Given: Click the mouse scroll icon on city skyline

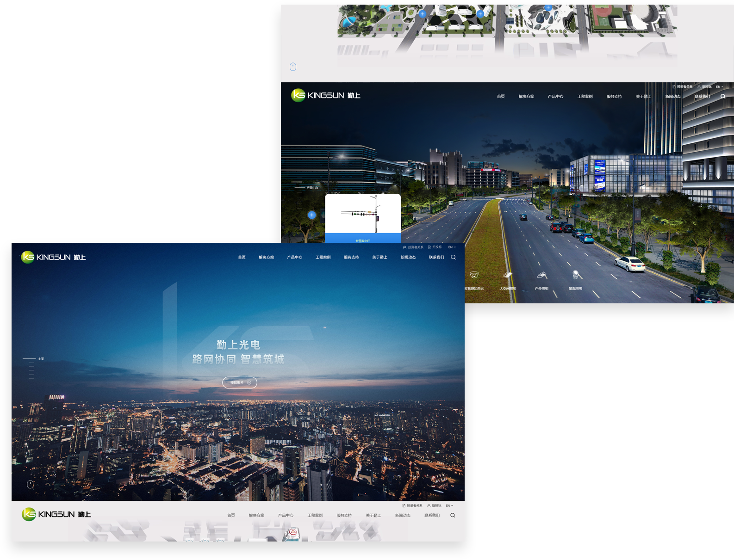Looking at the screenshot, I should (x=30, y=484).
